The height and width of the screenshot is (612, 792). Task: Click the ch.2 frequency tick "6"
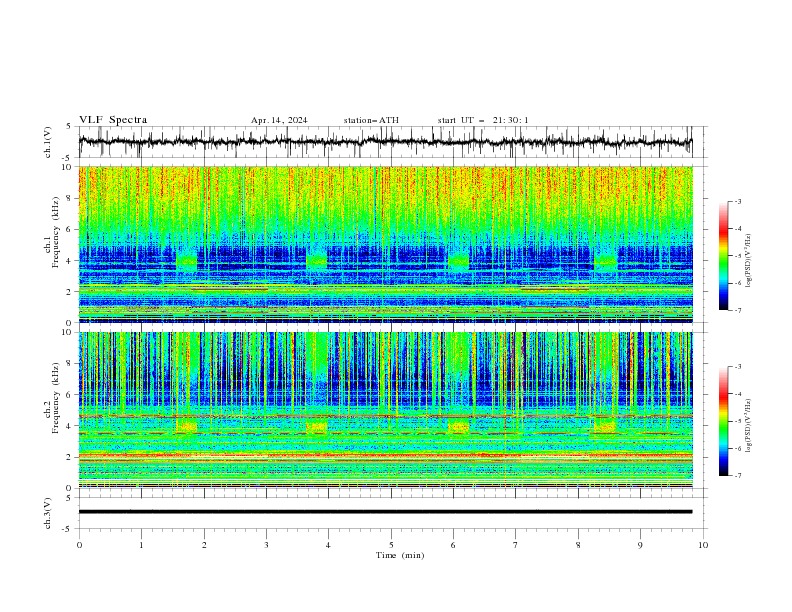coord(69,395)
